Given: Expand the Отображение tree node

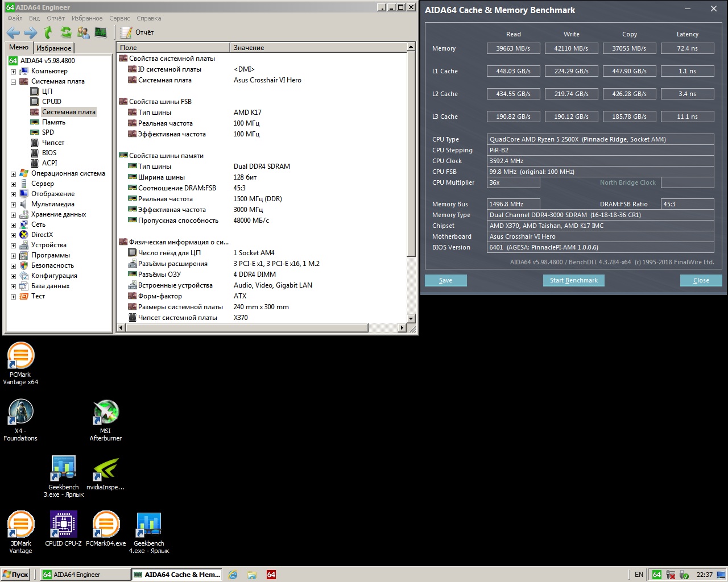Looking at the screenshot, I should [13, 194].
